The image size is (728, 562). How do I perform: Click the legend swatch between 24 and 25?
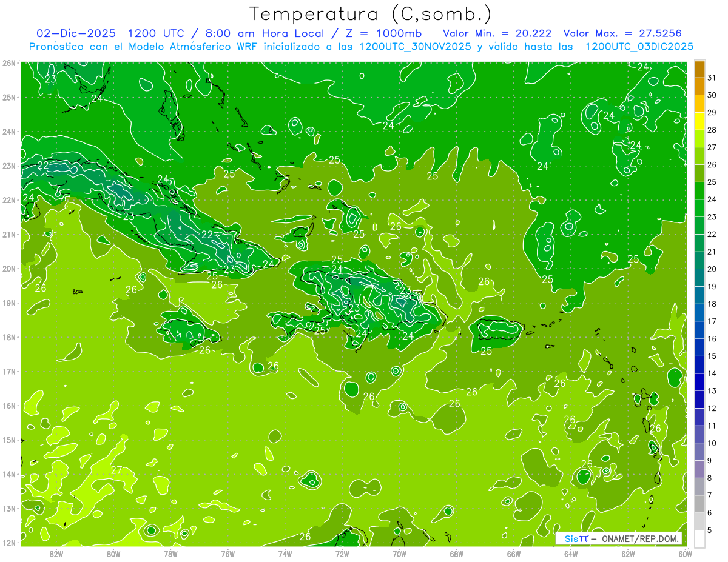point(699,190)
